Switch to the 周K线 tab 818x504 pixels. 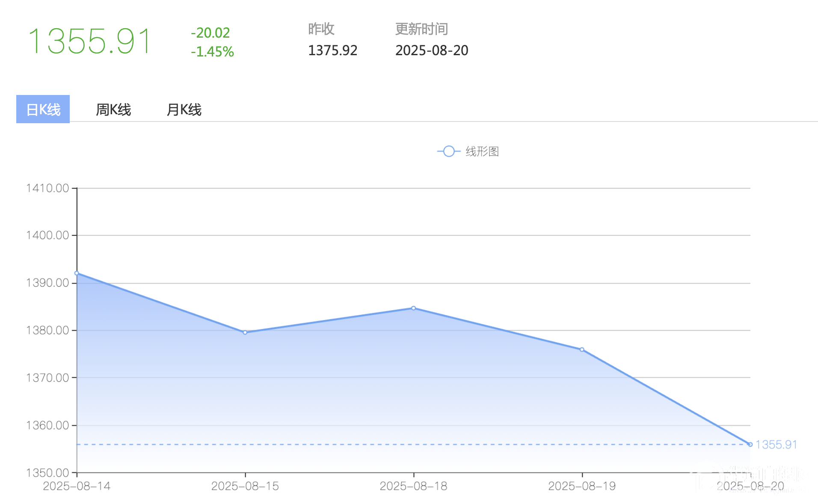click(x=113, y=110)
